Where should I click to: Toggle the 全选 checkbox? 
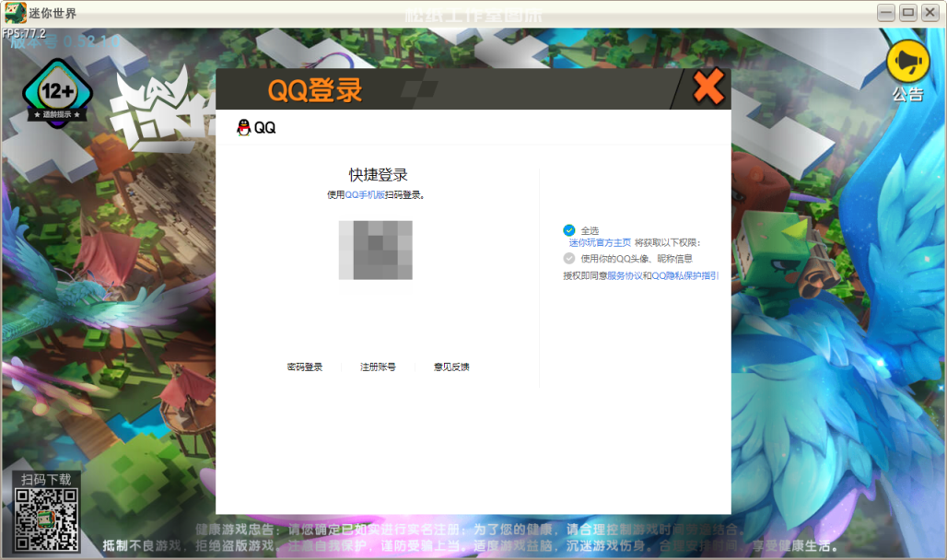[569, 230]
